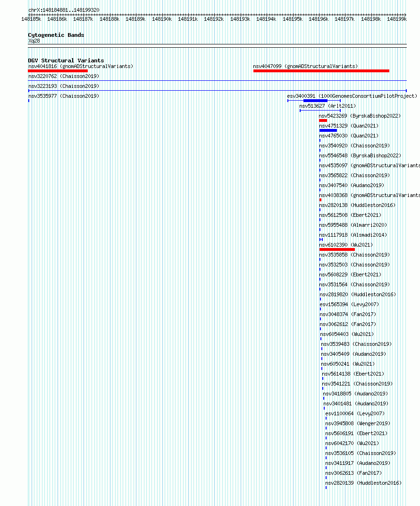Click the Cytogenetic Bands track title
This screenshot has height=506, width=420.
pos(56,35)
